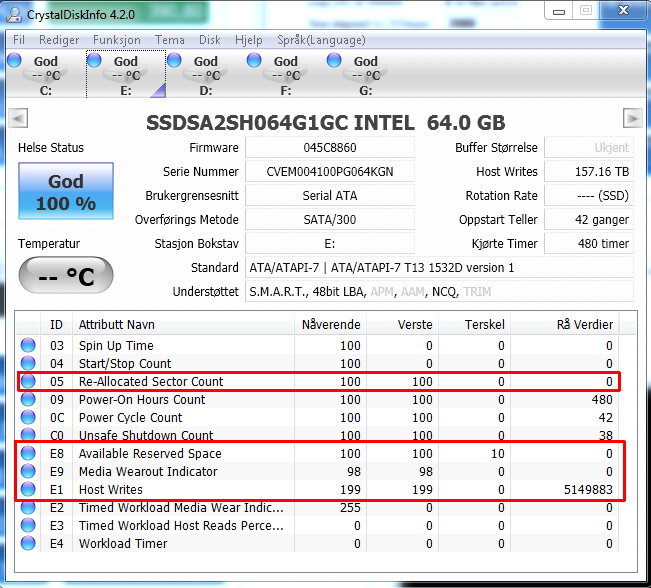651x588 pixels.
Task: Select the Spin Up Time row text
Action: point(116,345)
